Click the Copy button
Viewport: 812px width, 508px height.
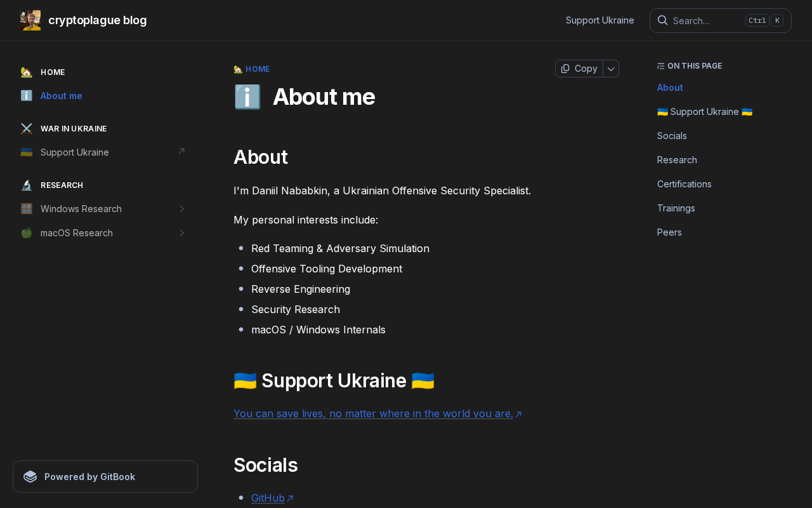[x=579, y=69]
